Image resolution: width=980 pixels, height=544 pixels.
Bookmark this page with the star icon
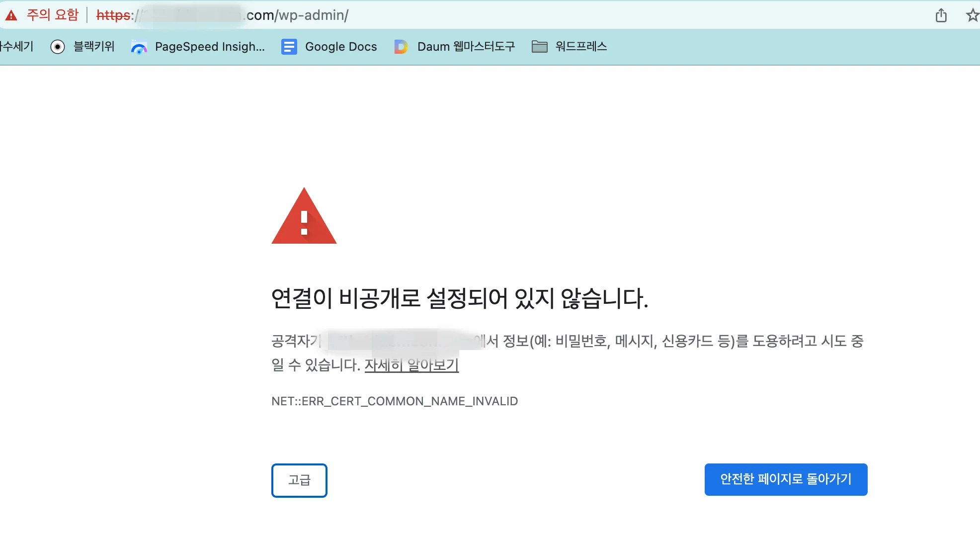pyautogui.click(x=972, y=15)
